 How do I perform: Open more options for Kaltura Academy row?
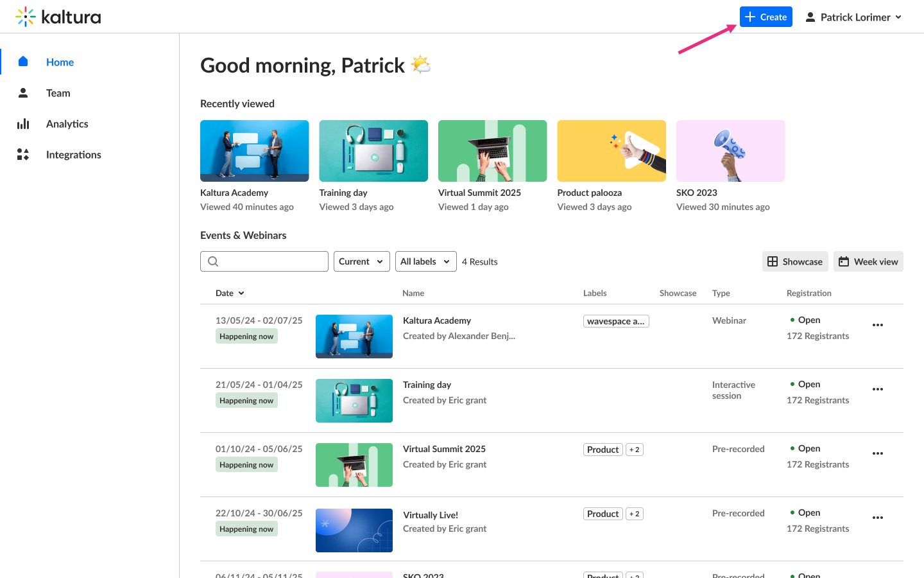click(878, 325)
